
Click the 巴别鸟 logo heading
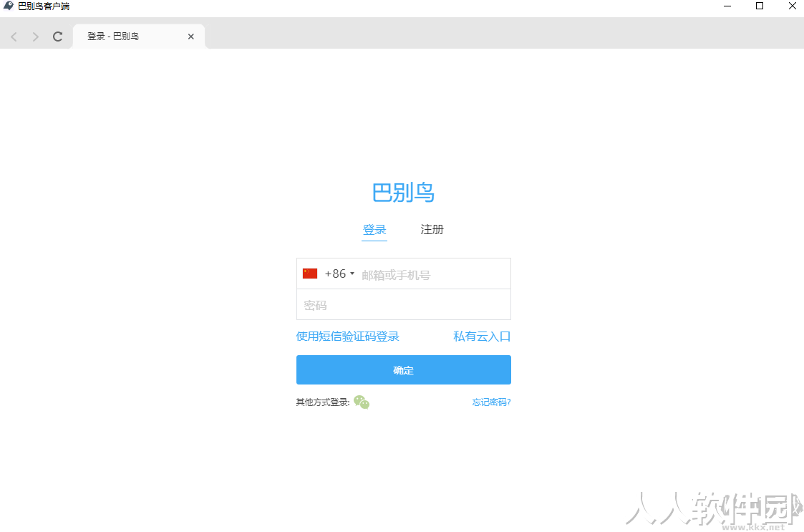[403, 193]
